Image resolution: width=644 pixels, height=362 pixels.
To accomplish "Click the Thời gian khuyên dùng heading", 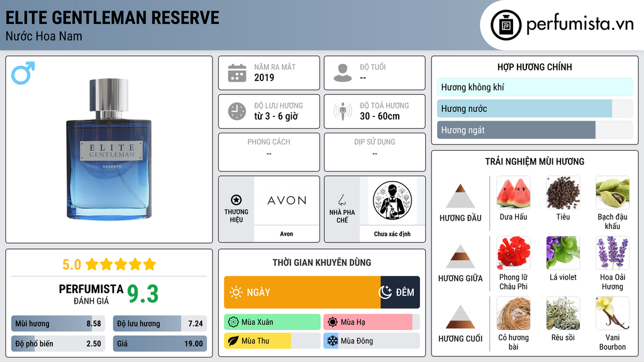I will [x=322, y=263].
